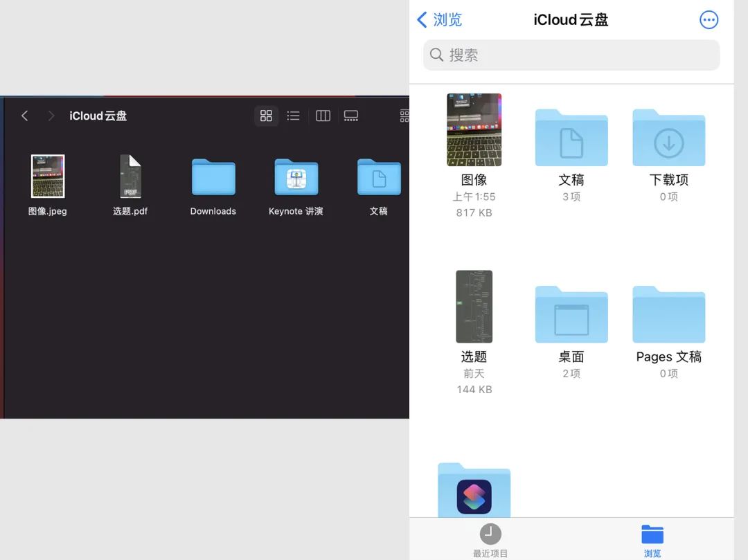Screen dimensions: 748x560
Task: Select the 浏览 tab at bottom
Action: click(652, 539)
